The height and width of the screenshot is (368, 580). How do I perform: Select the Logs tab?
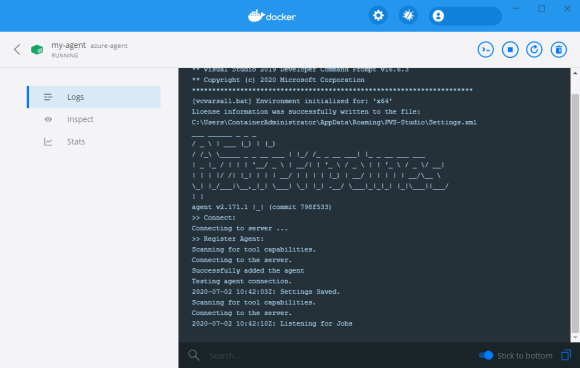click(x=94, y=97)
